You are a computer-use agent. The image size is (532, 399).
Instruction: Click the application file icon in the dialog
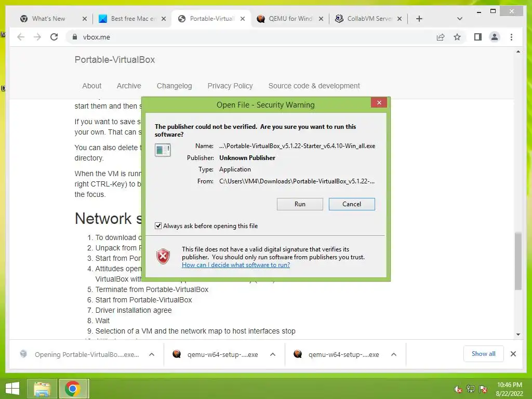pos(163,150)
